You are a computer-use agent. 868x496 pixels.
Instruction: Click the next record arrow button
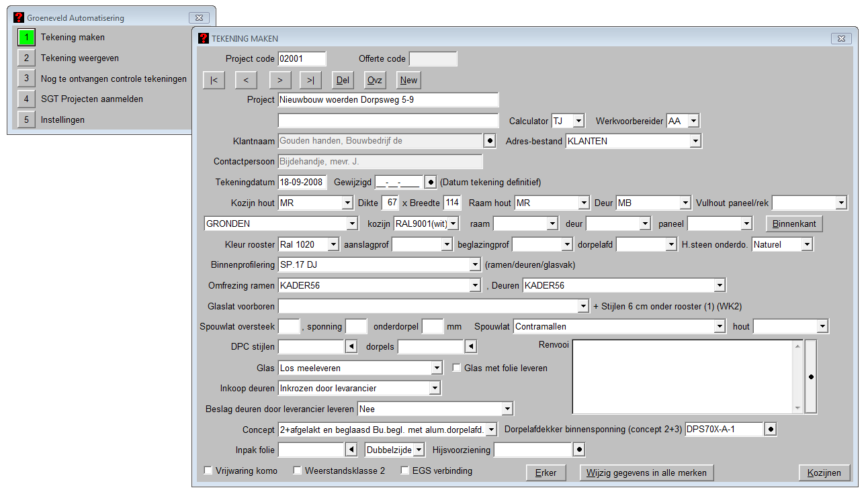[279, 80]
